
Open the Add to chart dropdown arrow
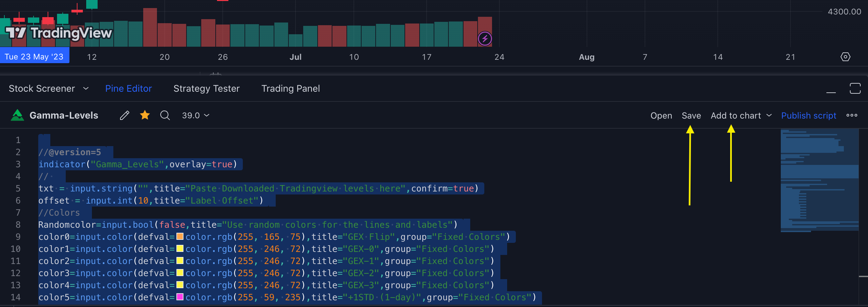click(769, 116)
